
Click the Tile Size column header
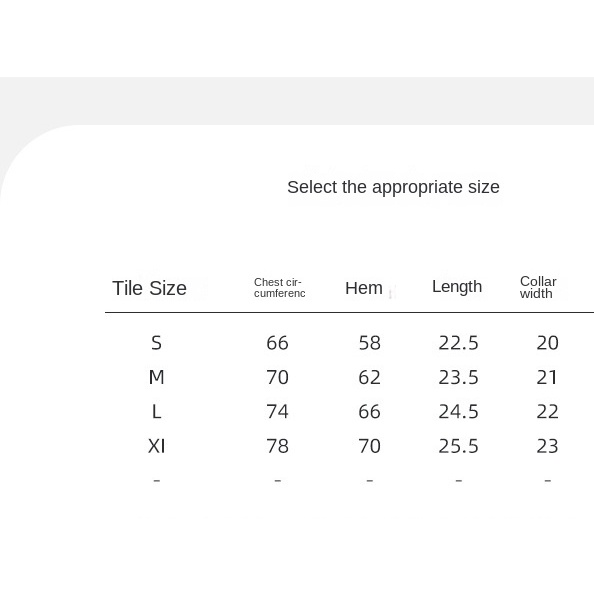[149, 288]
